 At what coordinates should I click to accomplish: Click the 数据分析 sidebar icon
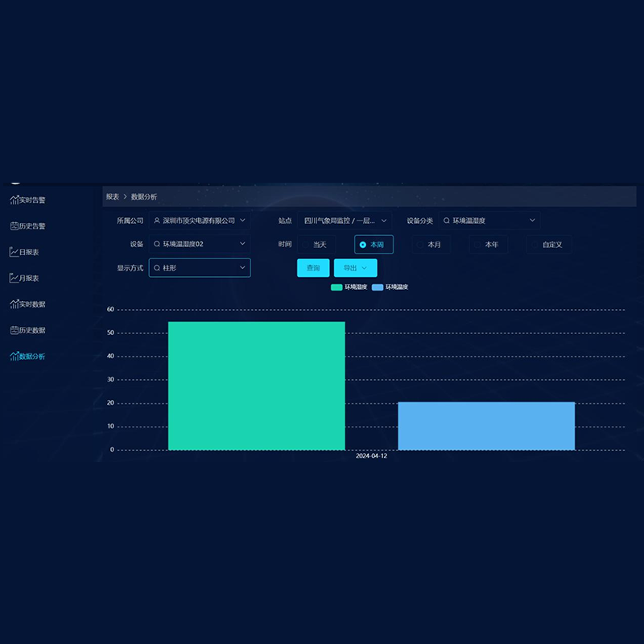tap(14, 356)
